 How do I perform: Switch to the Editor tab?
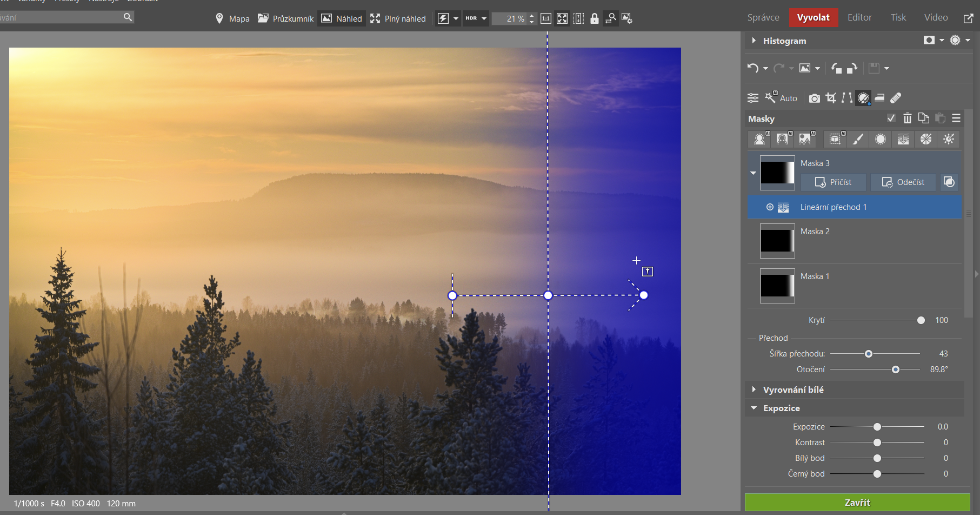pyautogui.click(x=859, y=17)
